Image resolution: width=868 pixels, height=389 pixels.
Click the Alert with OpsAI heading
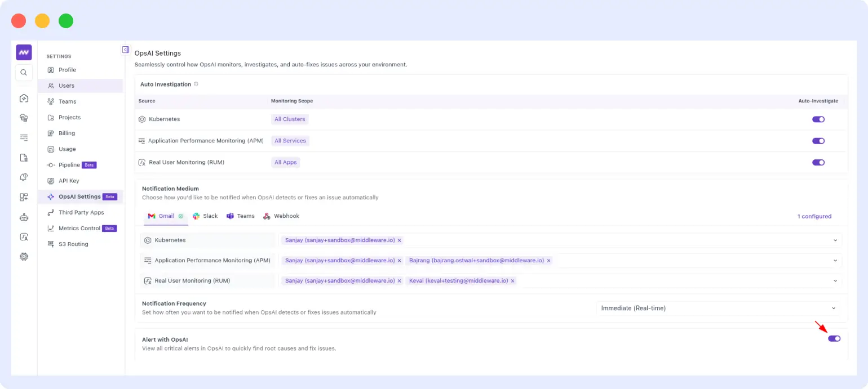tap(165, 339)
